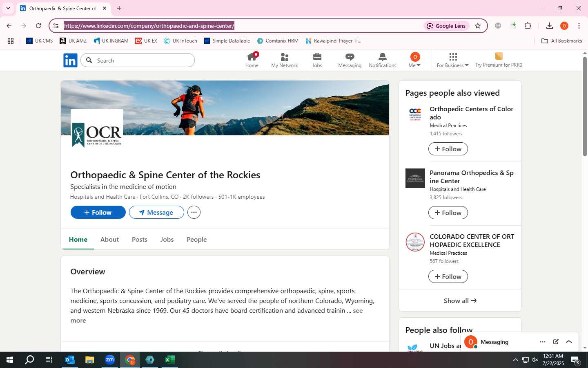588x368 pixels.
Task: Select the Home tab on company page
Action: pyautogui.click(x=78, y=240)
